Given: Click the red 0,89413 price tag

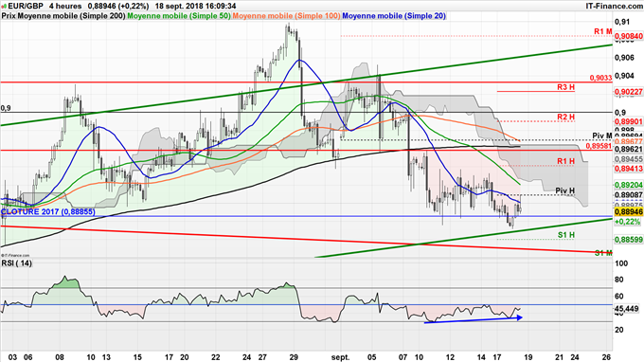Looking at the screenshot, I should pos(629,169).
